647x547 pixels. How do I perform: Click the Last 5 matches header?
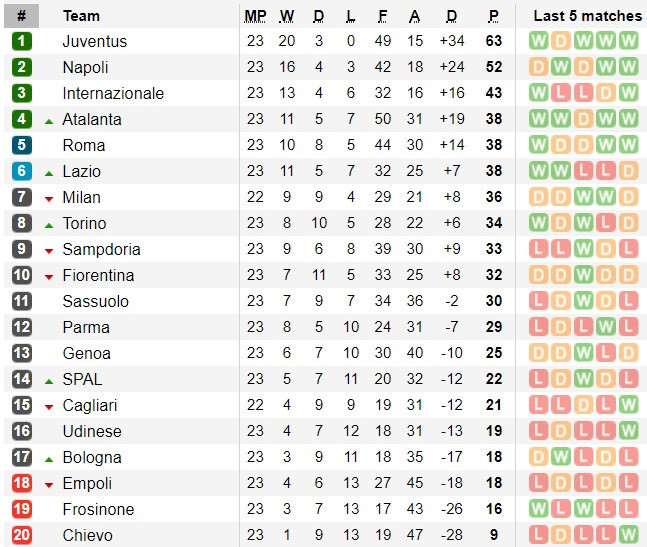[587, 16]
